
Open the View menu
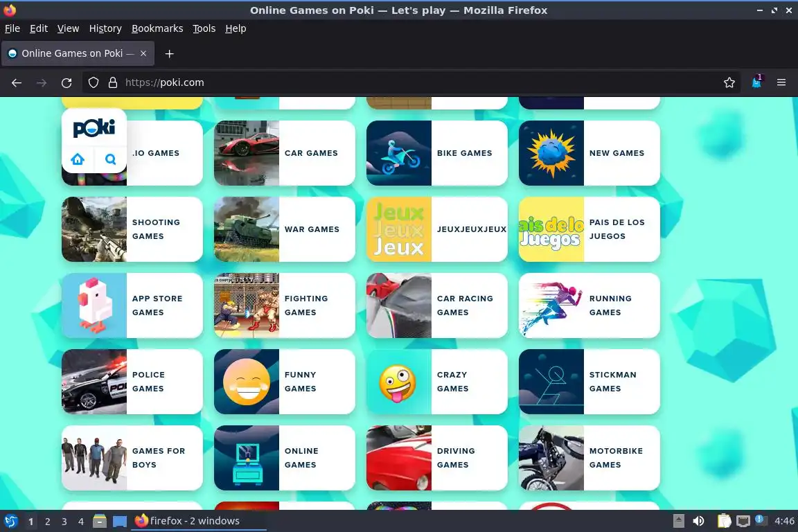tap(68, 28)
